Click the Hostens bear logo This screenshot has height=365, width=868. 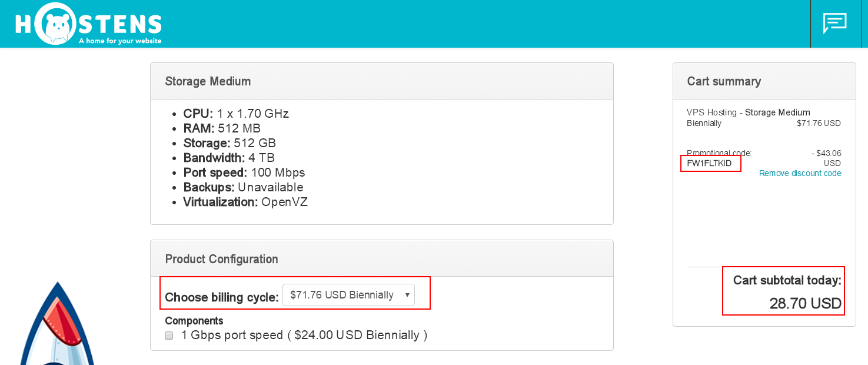[88, 24]
